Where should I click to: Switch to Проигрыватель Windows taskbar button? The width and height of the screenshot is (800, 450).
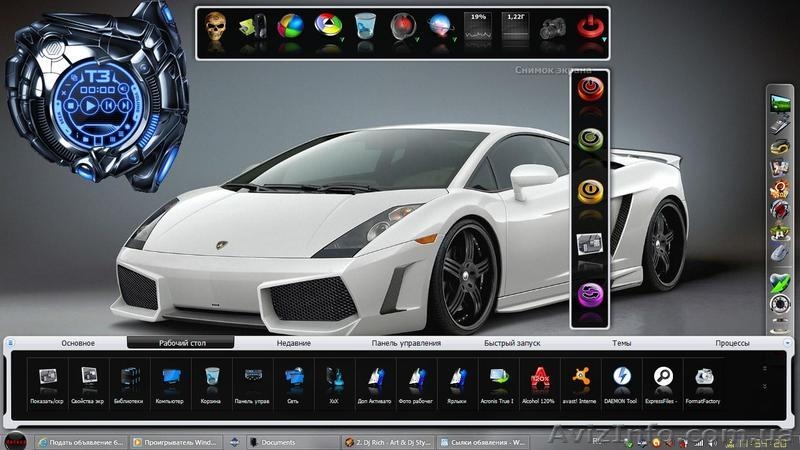pyautogui.click(x=176, y=442)
